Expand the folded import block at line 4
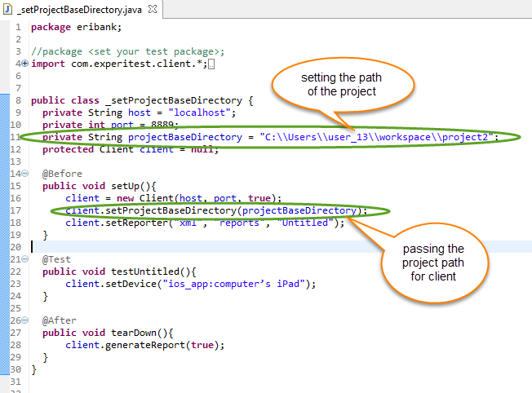532x393 pixels. tap(24, 64)
